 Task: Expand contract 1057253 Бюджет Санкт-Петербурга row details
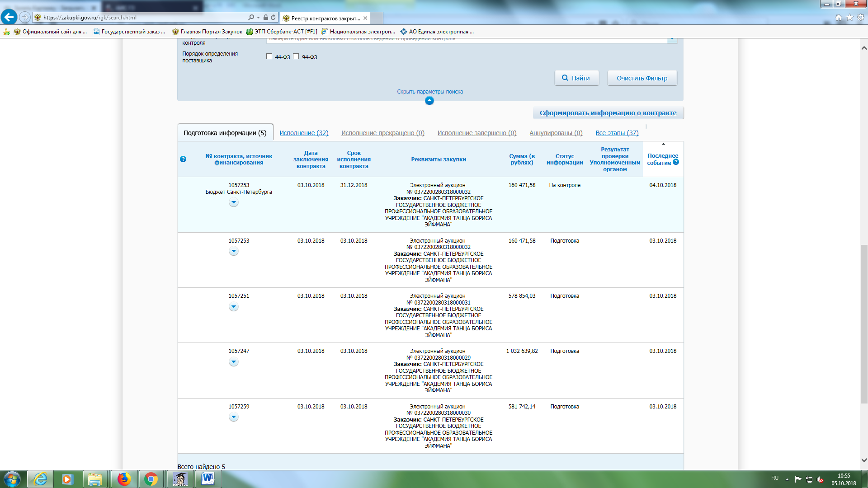233,203
